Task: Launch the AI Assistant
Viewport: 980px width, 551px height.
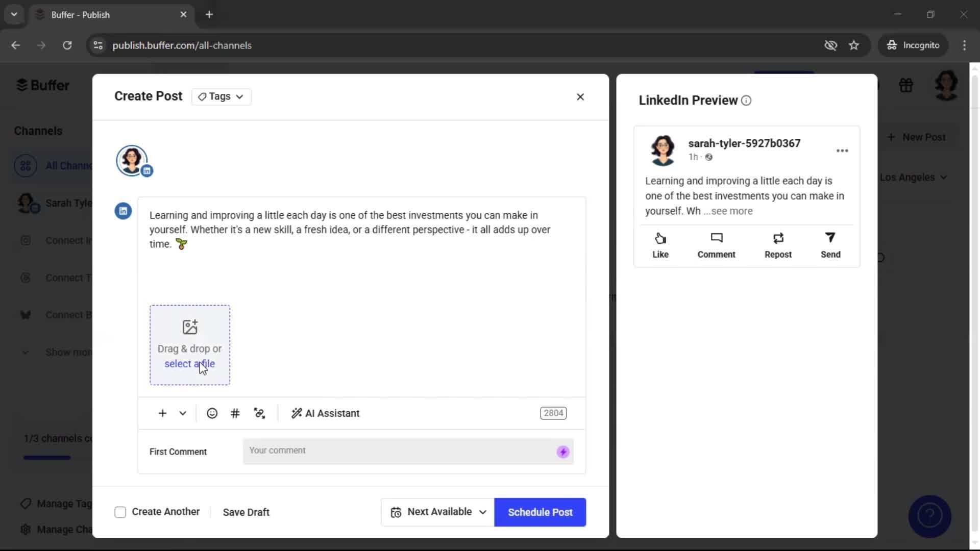Action: point(325,413)
